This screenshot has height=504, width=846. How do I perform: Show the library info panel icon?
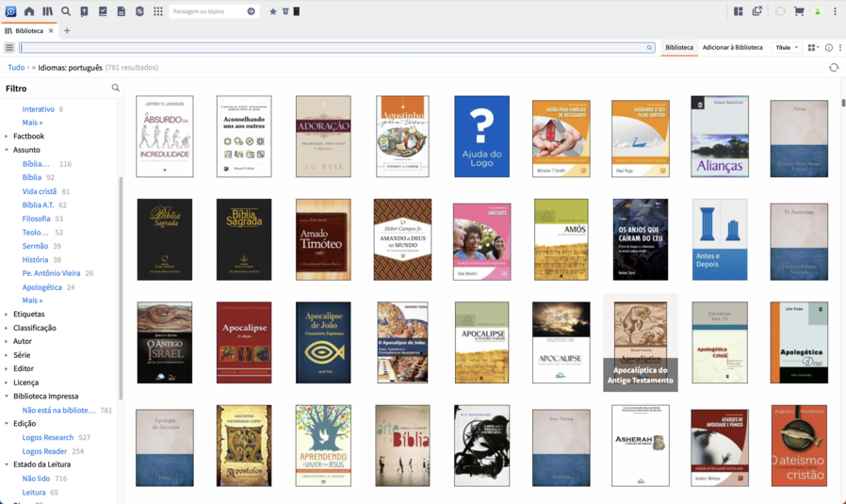pos(829,47)
